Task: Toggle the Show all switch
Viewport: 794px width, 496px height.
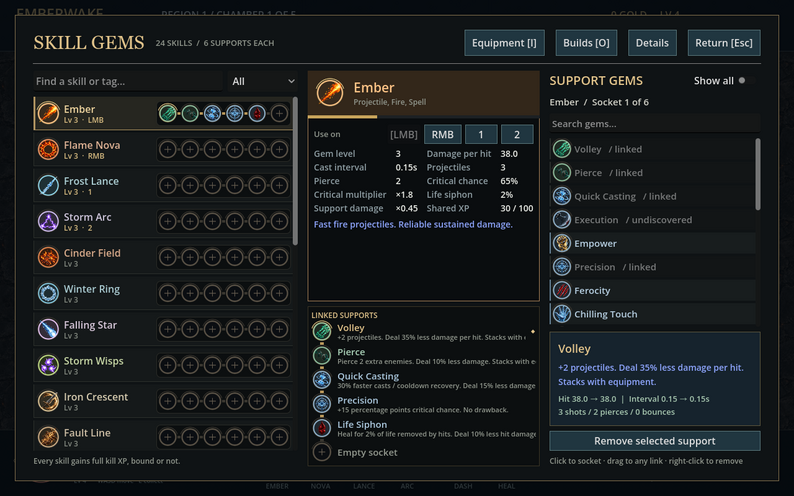Action: pyautogui.click(x=746, y=80)
